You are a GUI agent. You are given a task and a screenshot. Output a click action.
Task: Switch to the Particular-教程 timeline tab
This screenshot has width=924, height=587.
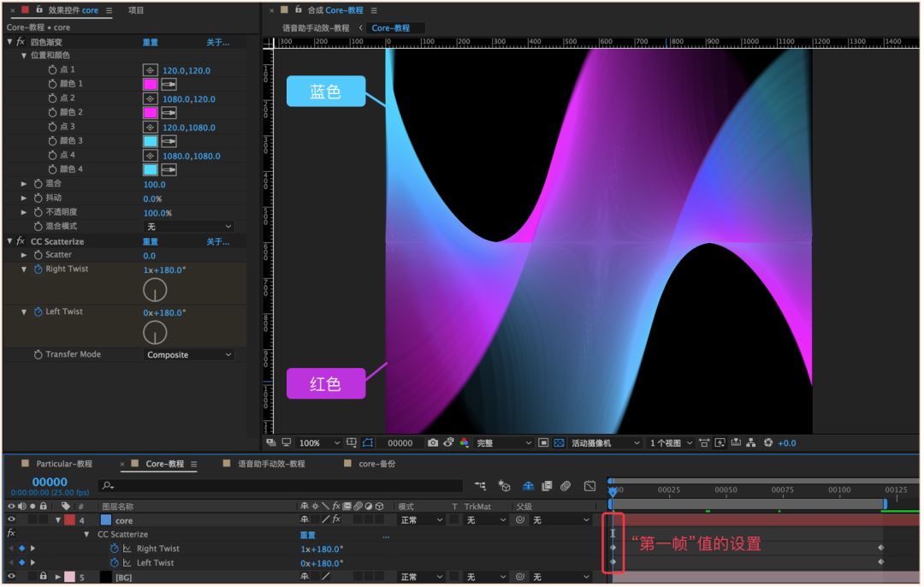(x=63, y=464)
